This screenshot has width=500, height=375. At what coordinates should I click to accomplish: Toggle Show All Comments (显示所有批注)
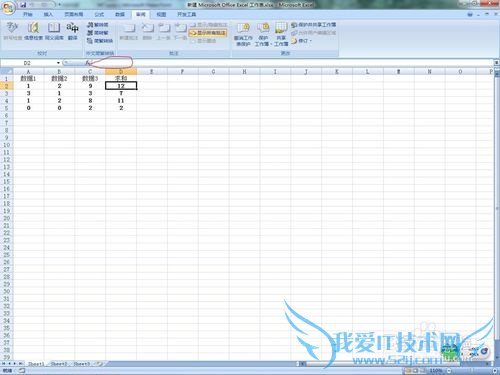(x=208, y=33)
